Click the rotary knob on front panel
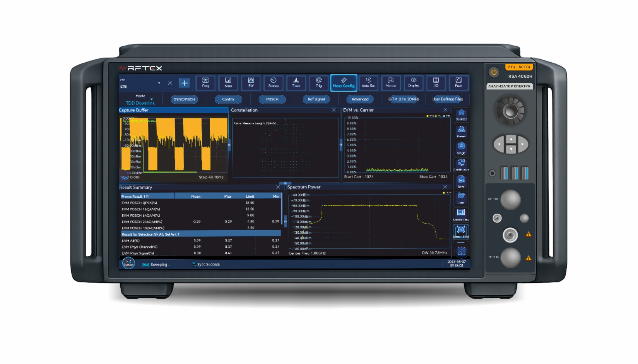638x364 pixels. pos(510,111)
